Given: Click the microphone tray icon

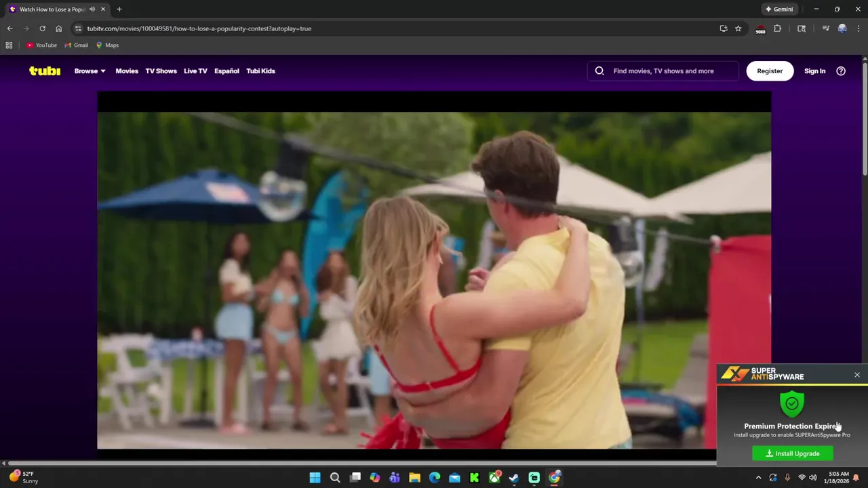Looking at the screenshot, I should [x=787, y=478].
